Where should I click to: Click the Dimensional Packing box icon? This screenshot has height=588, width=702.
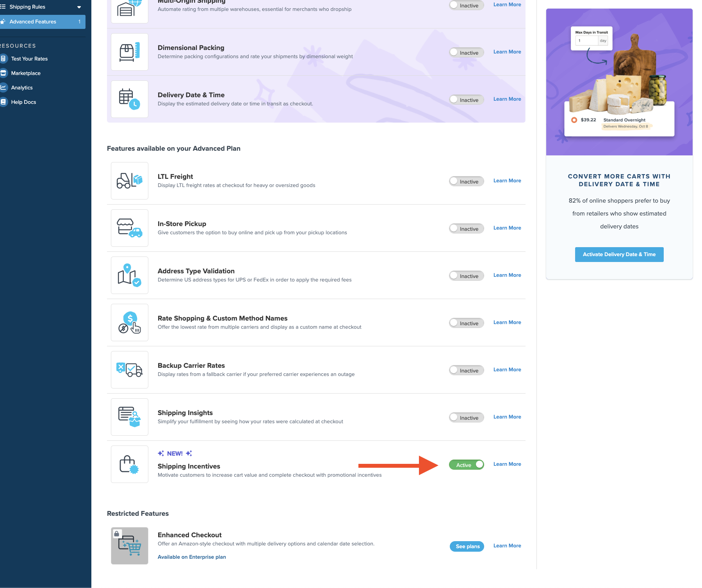(x=129, y=52)
